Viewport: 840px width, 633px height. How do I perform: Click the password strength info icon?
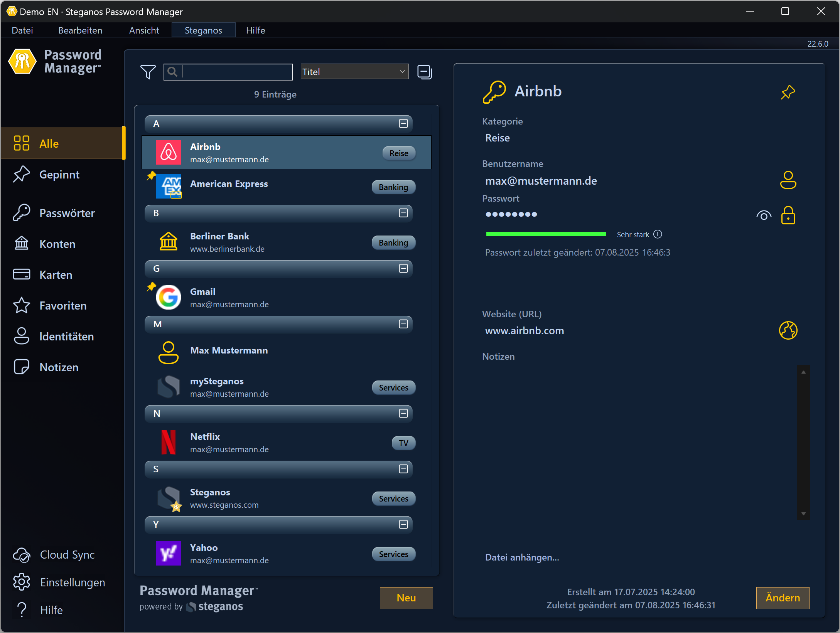[x=658, y=234]
